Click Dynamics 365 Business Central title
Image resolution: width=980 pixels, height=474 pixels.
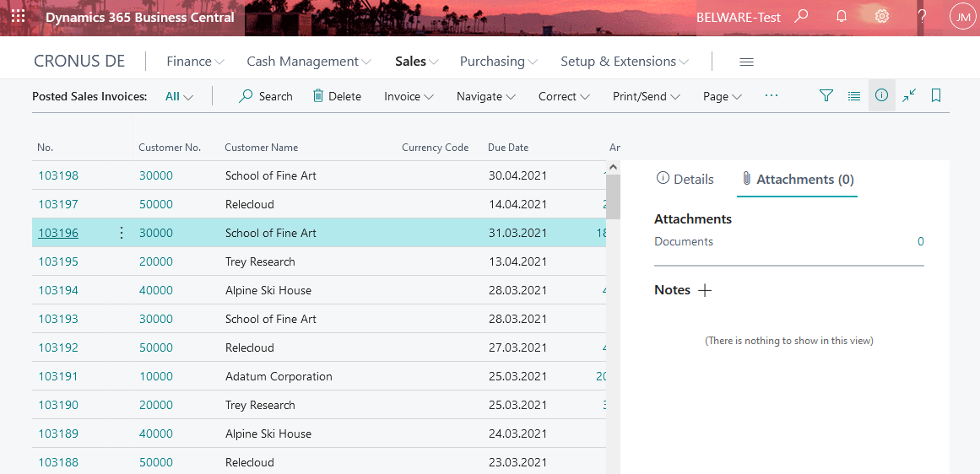tap(140, 17)
